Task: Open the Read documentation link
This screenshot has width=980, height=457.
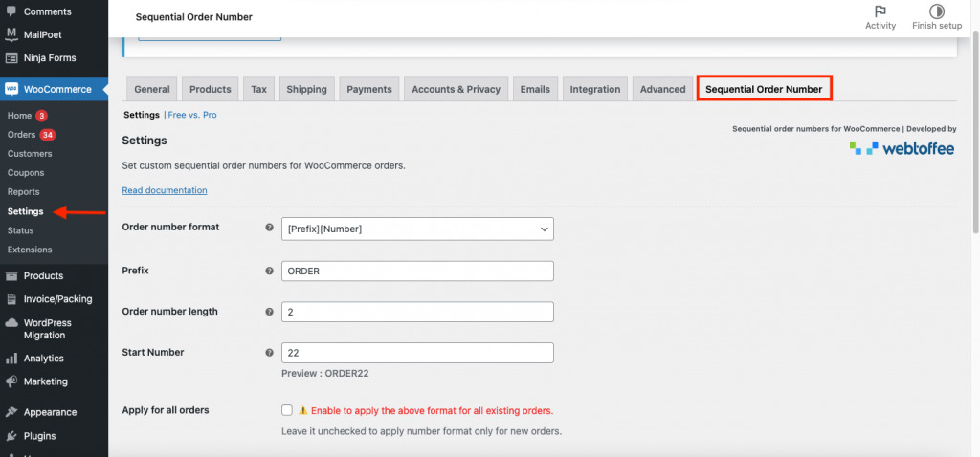Action: pos(165,190)
